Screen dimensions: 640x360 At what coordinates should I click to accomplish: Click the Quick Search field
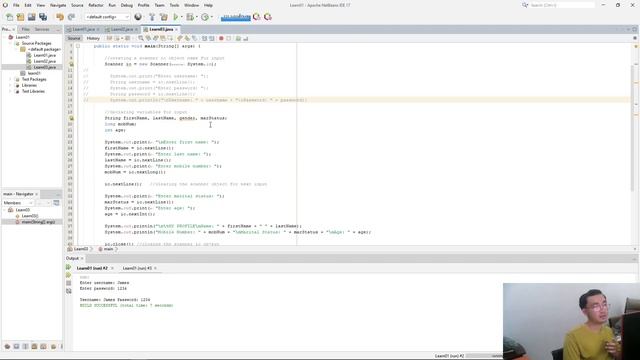(562, 5)
